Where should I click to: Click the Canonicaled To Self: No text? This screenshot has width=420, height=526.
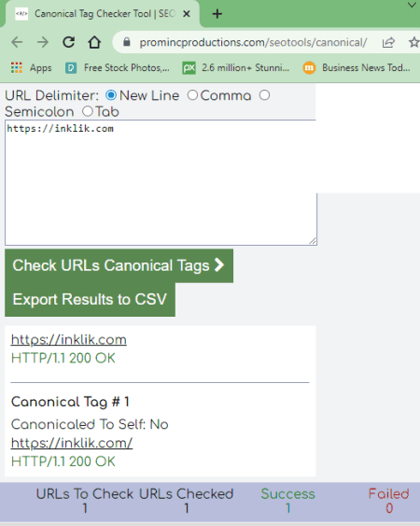[x=90, y=424]
